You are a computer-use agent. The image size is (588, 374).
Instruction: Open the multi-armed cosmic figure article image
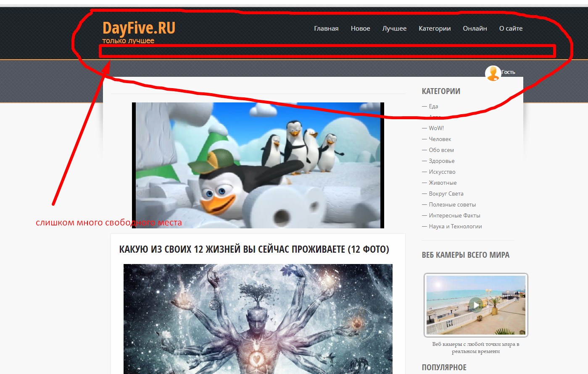coord(258,319)
